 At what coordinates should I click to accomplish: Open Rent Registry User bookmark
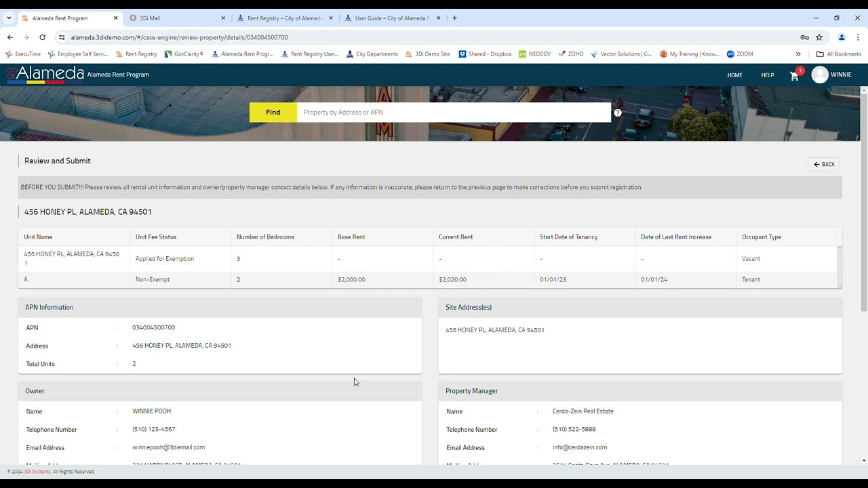tap(310, 54)
